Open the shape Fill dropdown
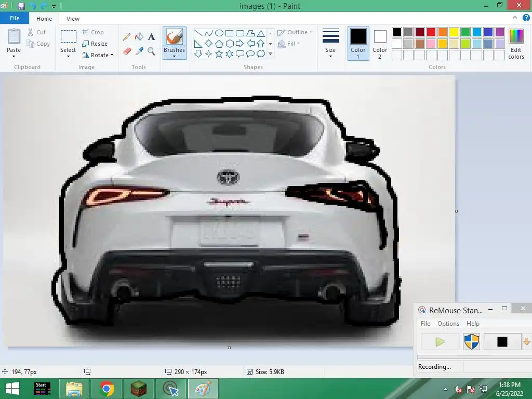 [289, 44]
